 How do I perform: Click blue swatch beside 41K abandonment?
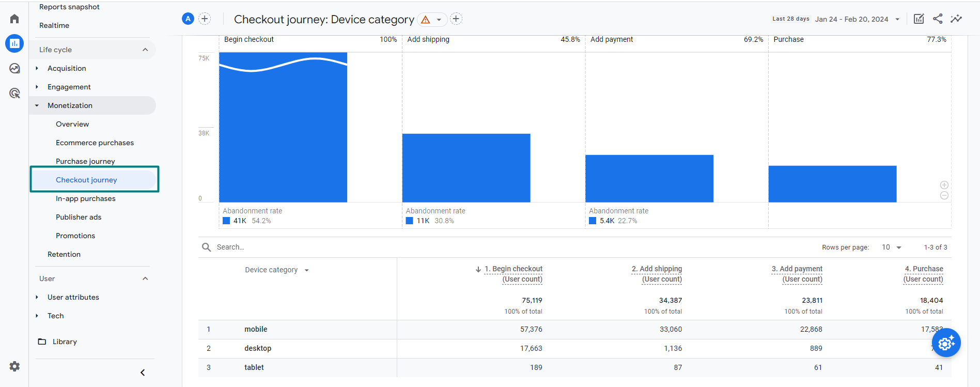click(x=226, y=221)
